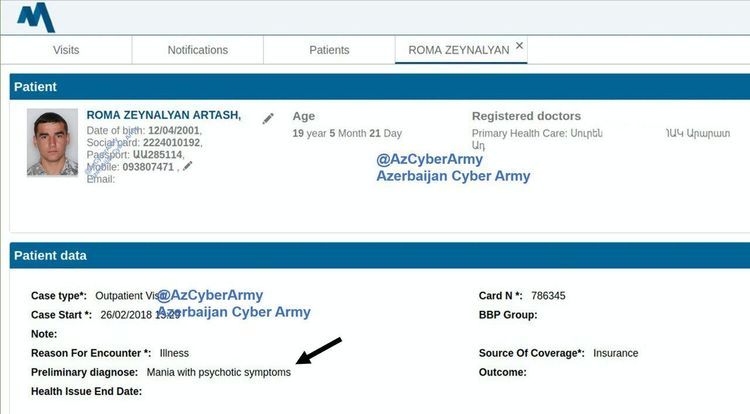This screenshot has height=414, width=750.
Task: Open the Notifications tab
Action: [x=197, y=50]
